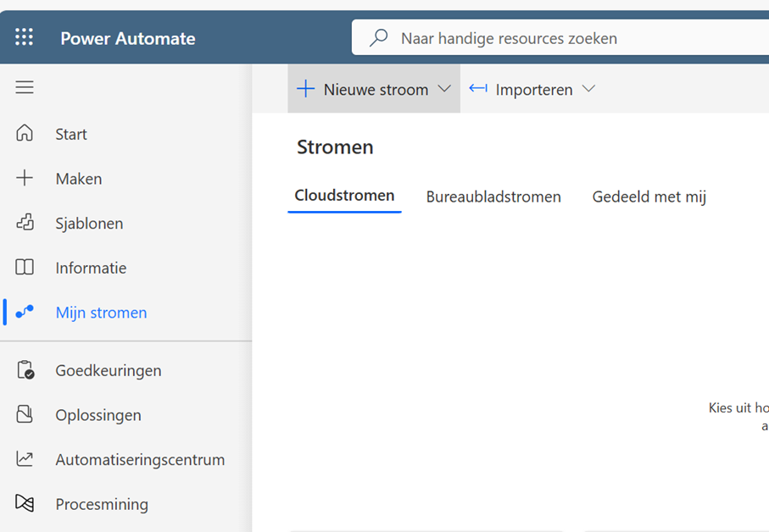Click the Power Automate title
Viewport: 769px width, 532px height.
tap(128, 38)
